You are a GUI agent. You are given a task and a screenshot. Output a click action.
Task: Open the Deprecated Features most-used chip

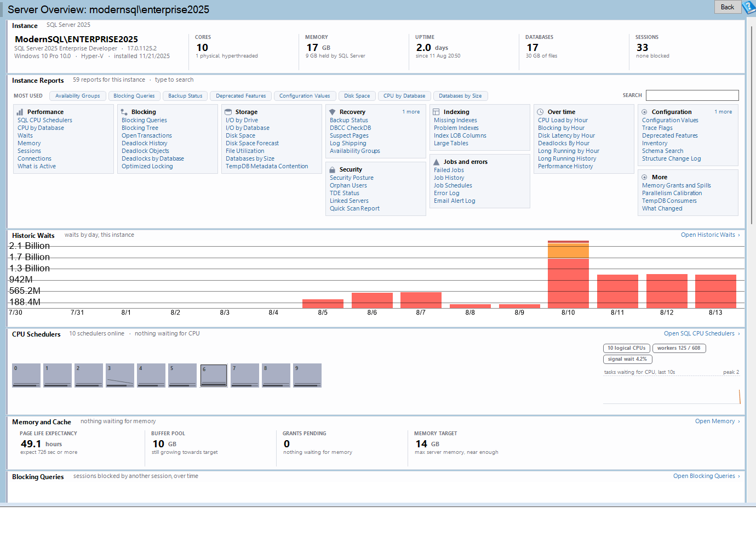pos(241,96)
